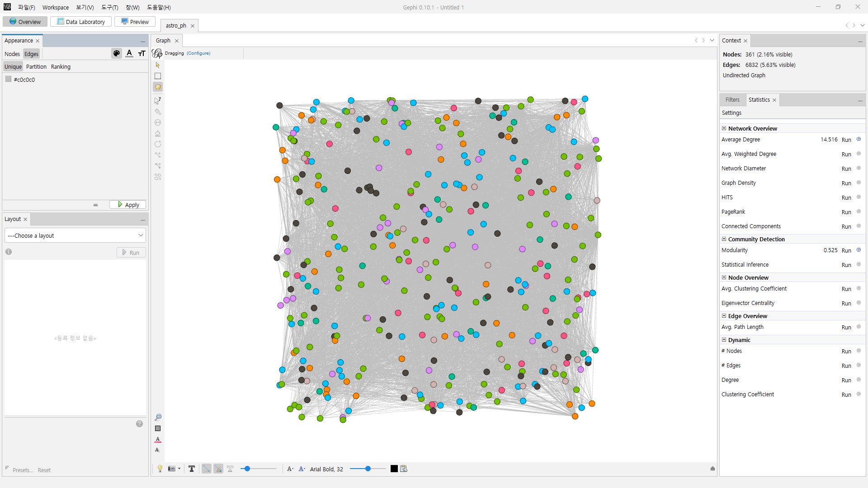Screen dimensions: 868x488
Task: Run the Graph Density statistic
Action: pos(846,183)
